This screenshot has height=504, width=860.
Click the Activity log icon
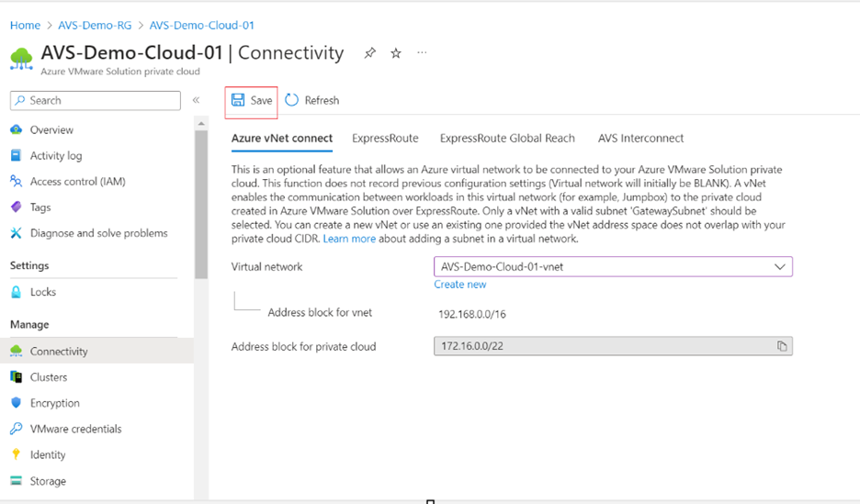16,155
